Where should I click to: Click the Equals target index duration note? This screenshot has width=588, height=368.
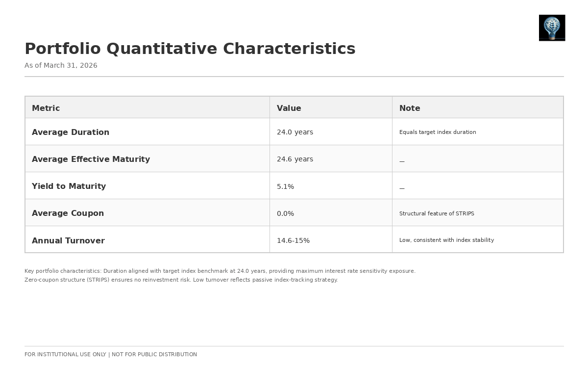tap(438, 132)
